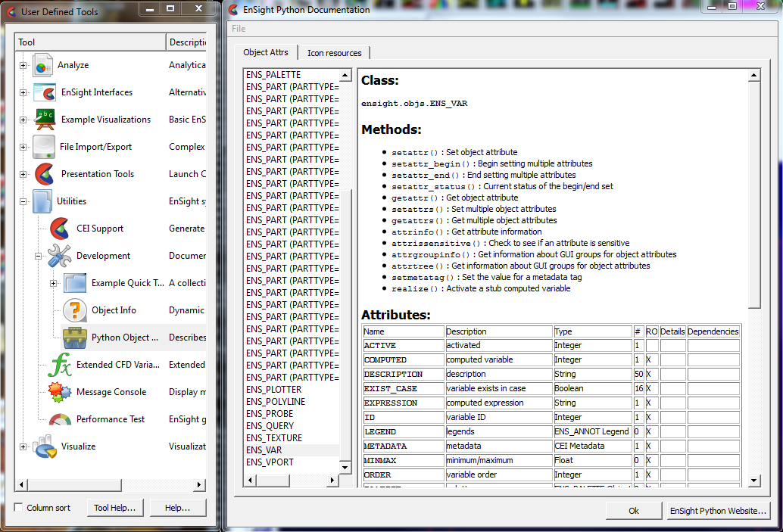Open the File menu
Viewport: 783px width, 532px height.
click(239, 29)
